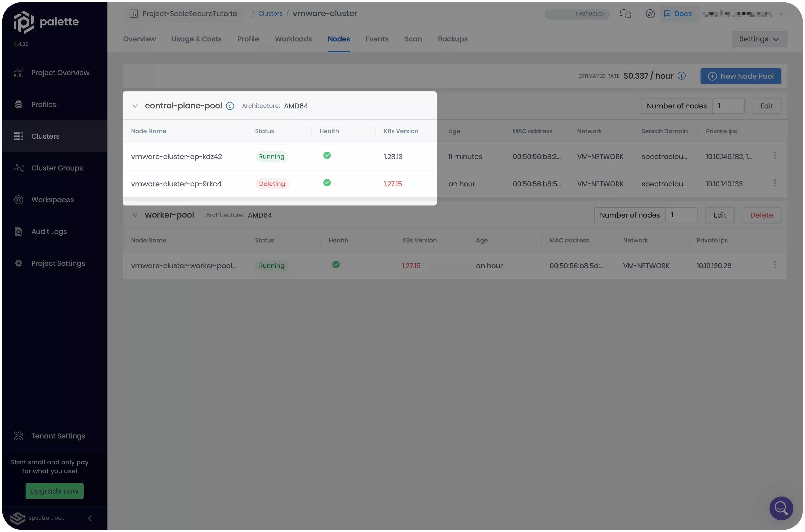This screenshot has height=532, width=805.
Task: Open Audit Logs from the sidebar
Action: 49,232
